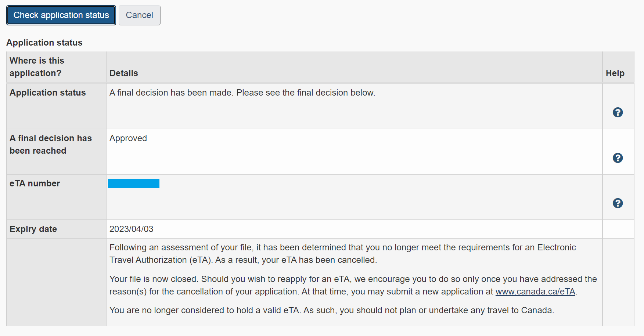Image resolution: width=644 pixels, height=336 pixels.
Task: Click the Check application status button
Action: pos(61,15)
